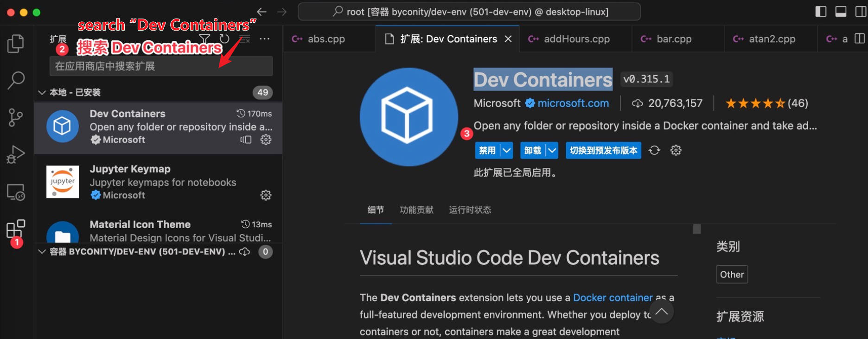
Task: Click the title bar command search box
Action: pos(469,12)
